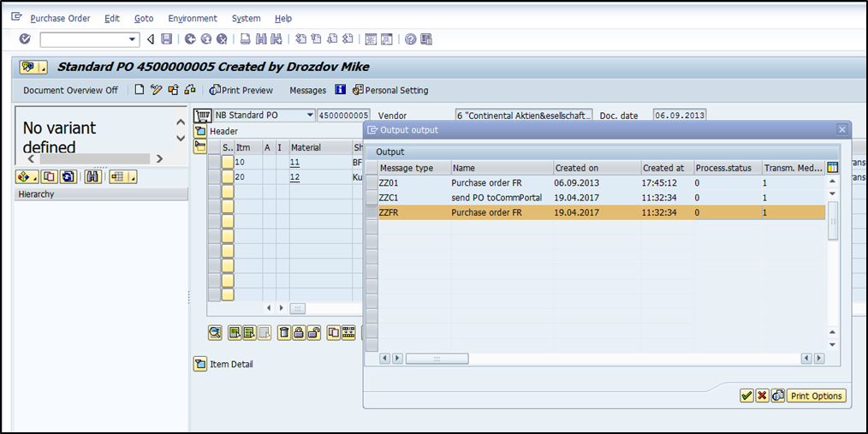
Task: Click the First Page icon
Action: tap(301, 39)
